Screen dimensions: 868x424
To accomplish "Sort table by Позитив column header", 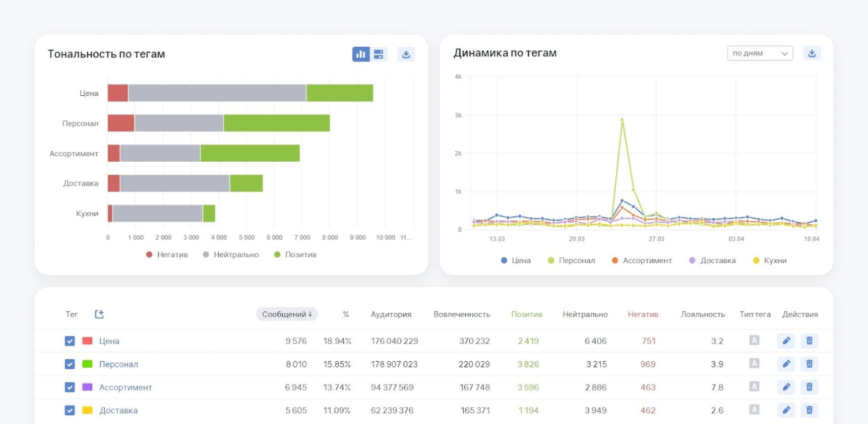I will pyautogui.click(x=526, y=314).
